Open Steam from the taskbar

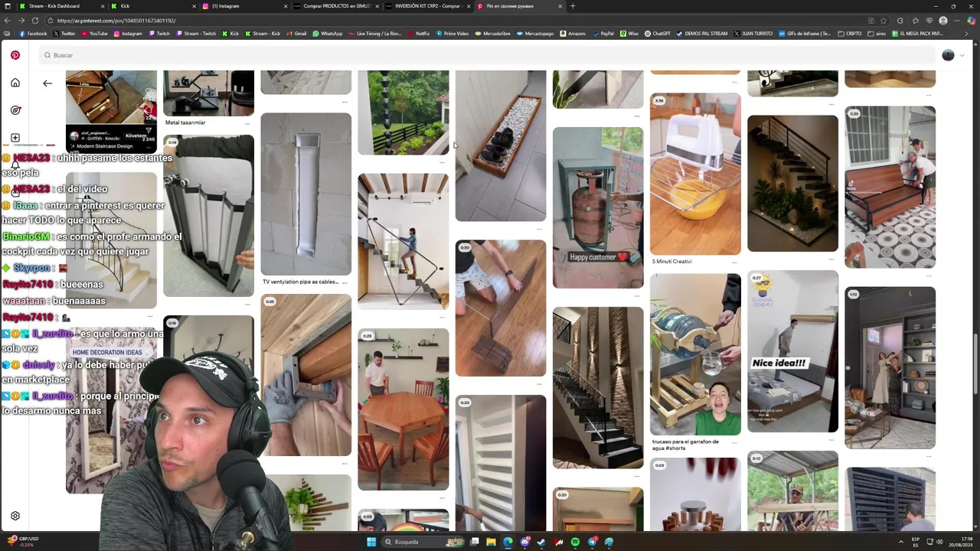(x=542, y=542)
